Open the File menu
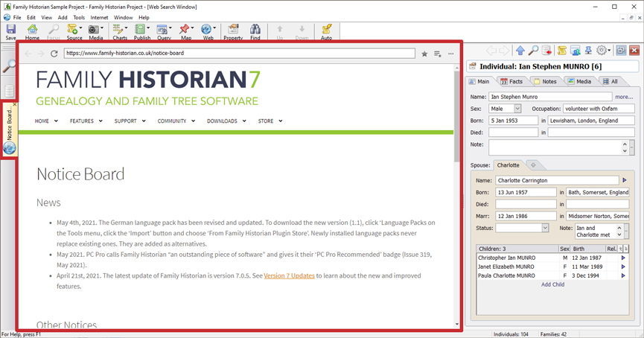Screen dimensions: 644x338 pyautogui.click(x=17, y=18)
